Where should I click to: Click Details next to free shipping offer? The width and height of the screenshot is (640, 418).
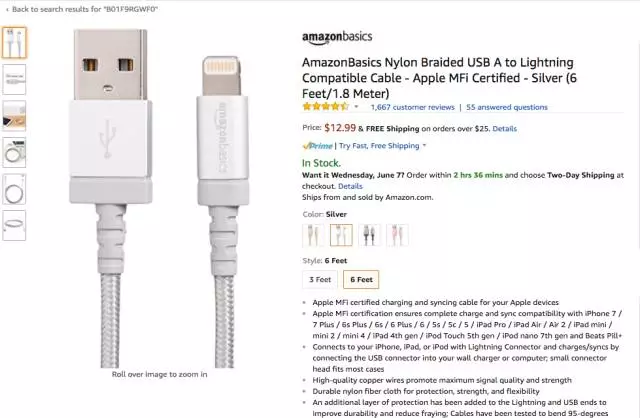(504, 128)
